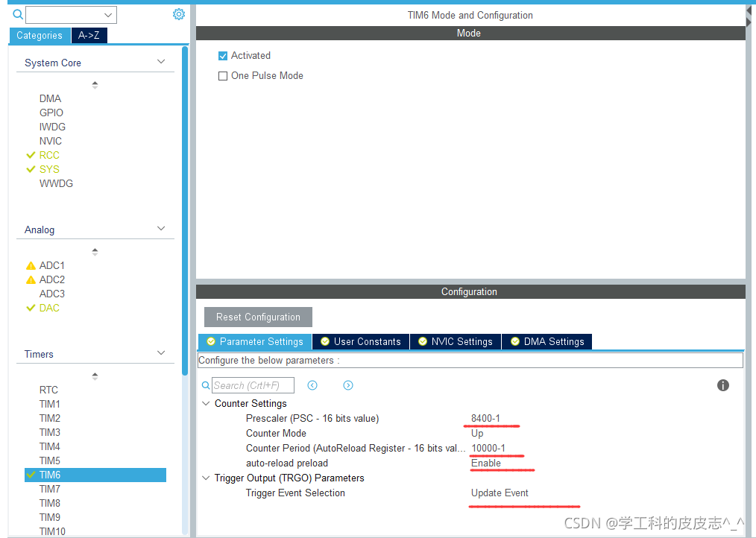Switch to the Categories tab
The width and height of the screenshot is (756, 538).
tap(40, 35)
